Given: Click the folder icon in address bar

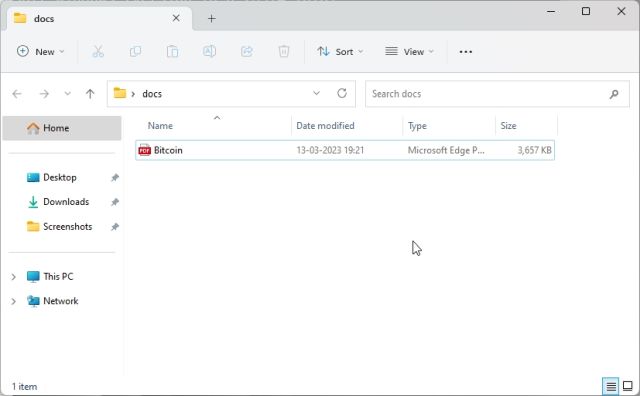Looking at the screenshot, I should (x=120, y=93).
